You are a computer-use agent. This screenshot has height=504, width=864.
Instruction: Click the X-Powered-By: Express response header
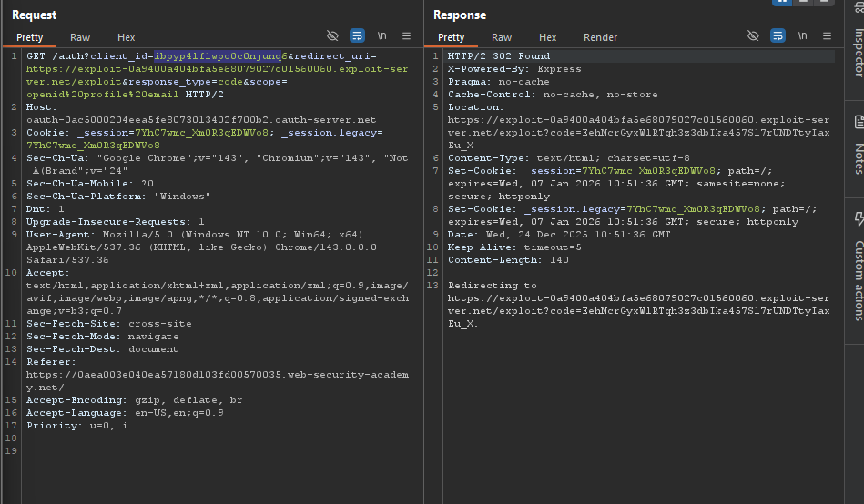(x=514, y=69)
